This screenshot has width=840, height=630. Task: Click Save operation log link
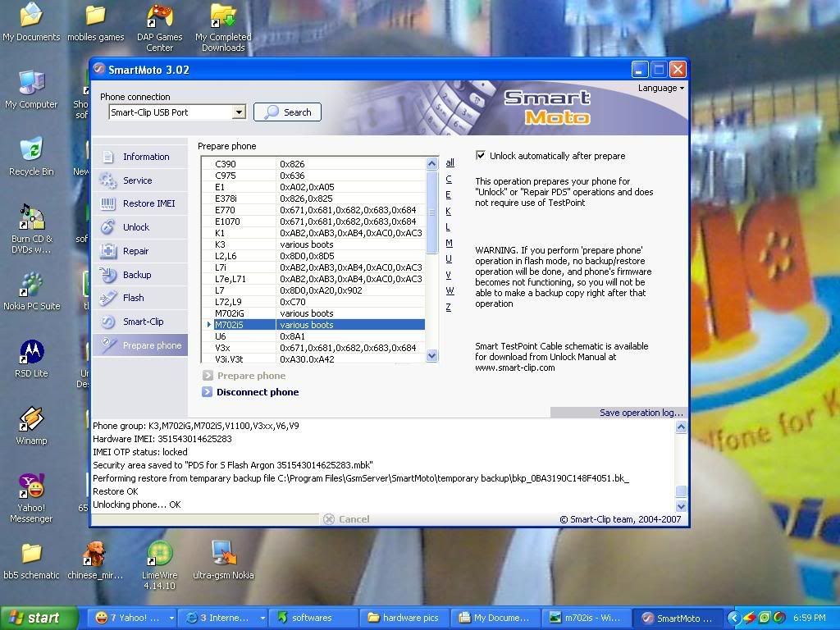[641, 413]
